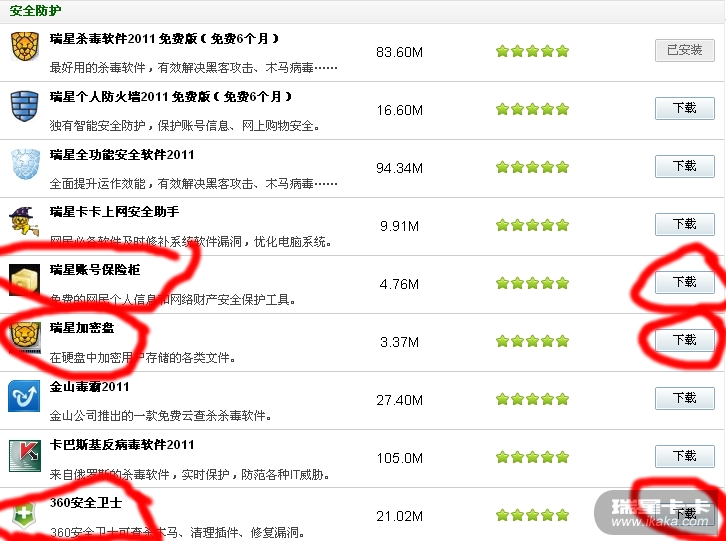726x541 pixels.
Task: Click the Rising Kaka wizard assistant icon
Action: point(24,221)
